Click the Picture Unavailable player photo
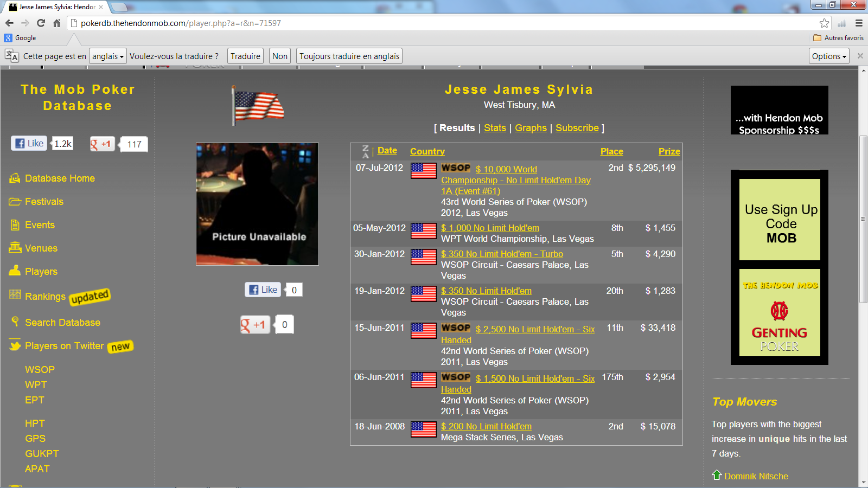 (257, 204)
